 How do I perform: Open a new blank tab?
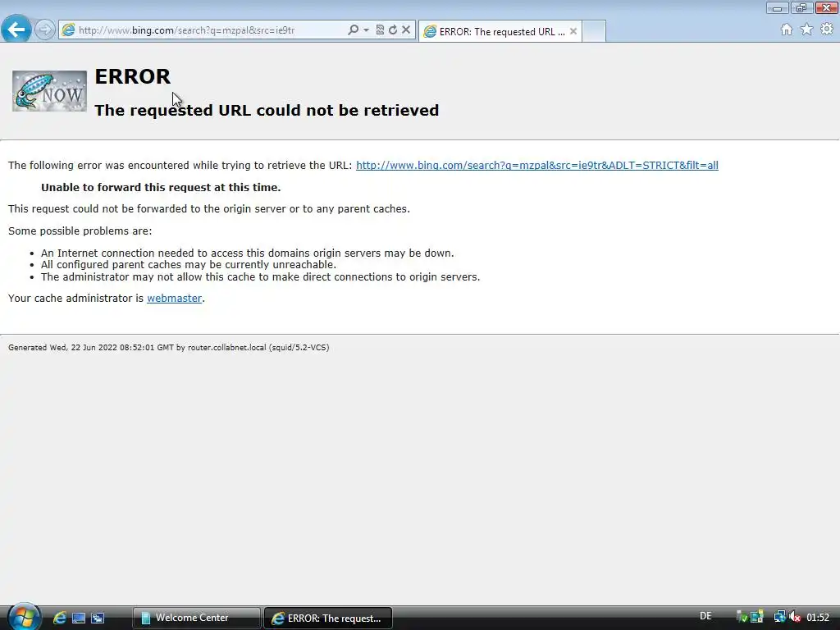(x=594, y=30)
